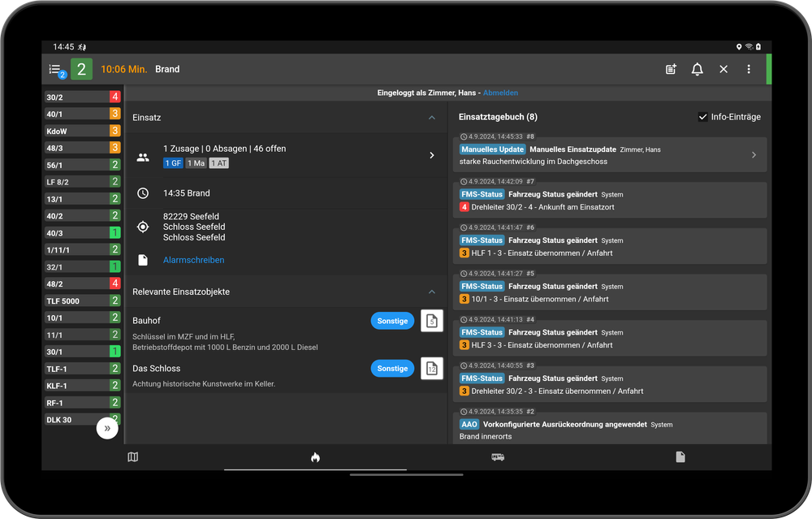
Task: Click the 1 Ma responder tag
Action: (197, 163)
